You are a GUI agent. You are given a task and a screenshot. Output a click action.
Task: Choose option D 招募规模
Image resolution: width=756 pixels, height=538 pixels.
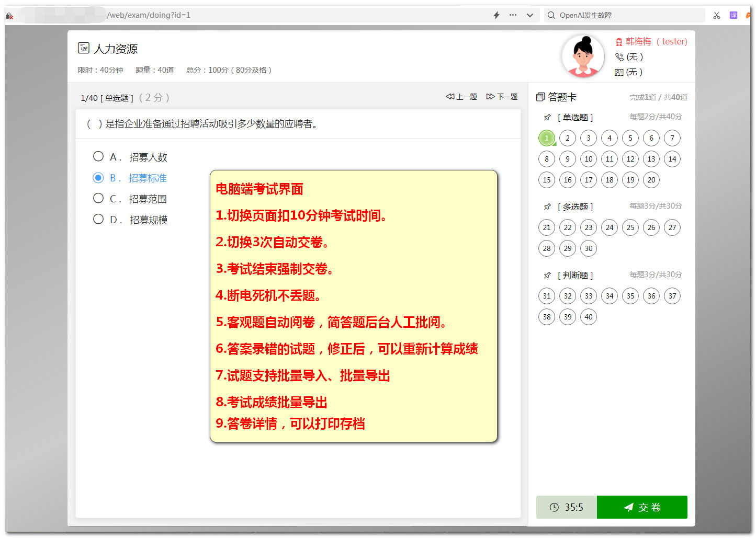(98, 219)
